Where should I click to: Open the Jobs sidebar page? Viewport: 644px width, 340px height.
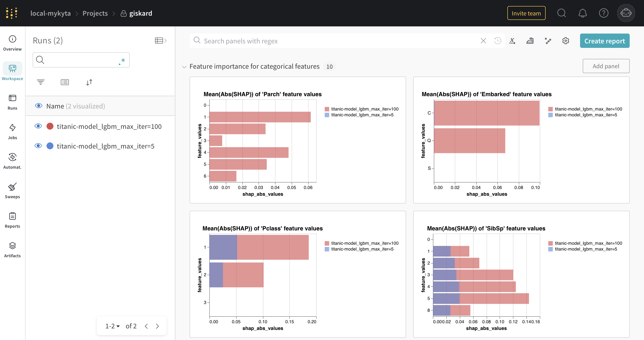(x=12, y=132)
